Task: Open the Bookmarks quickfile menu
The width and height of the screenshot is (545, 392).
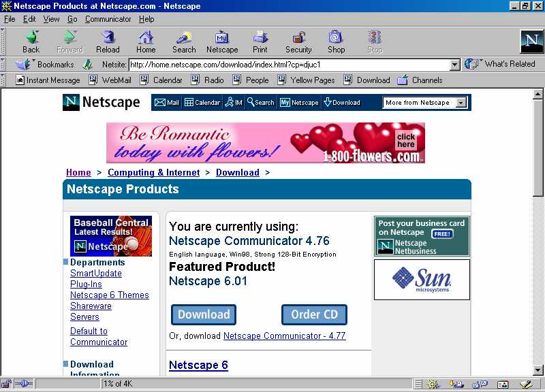Action: tap(44, 64)
